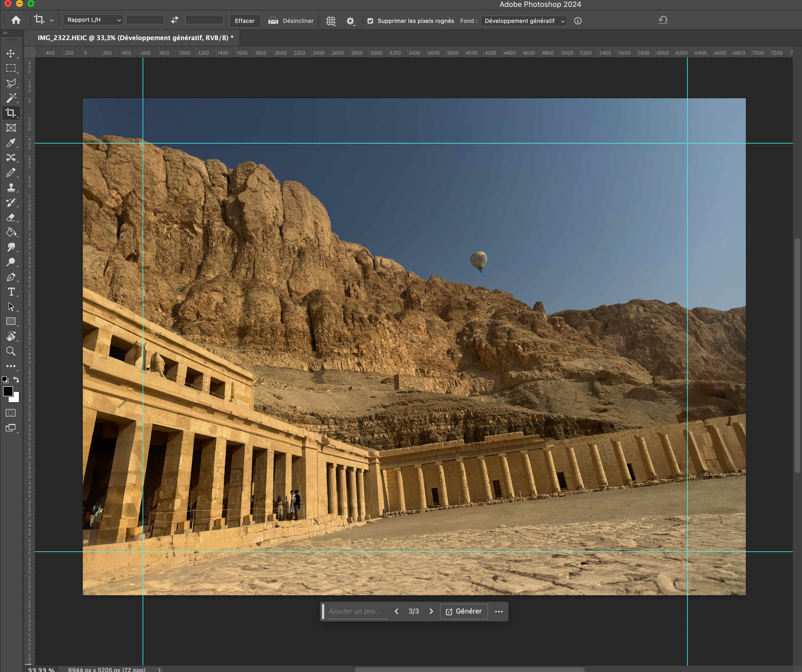The image size is (802, 672).
Task: Reset the crop box with undo arrow
Action: 663,20
